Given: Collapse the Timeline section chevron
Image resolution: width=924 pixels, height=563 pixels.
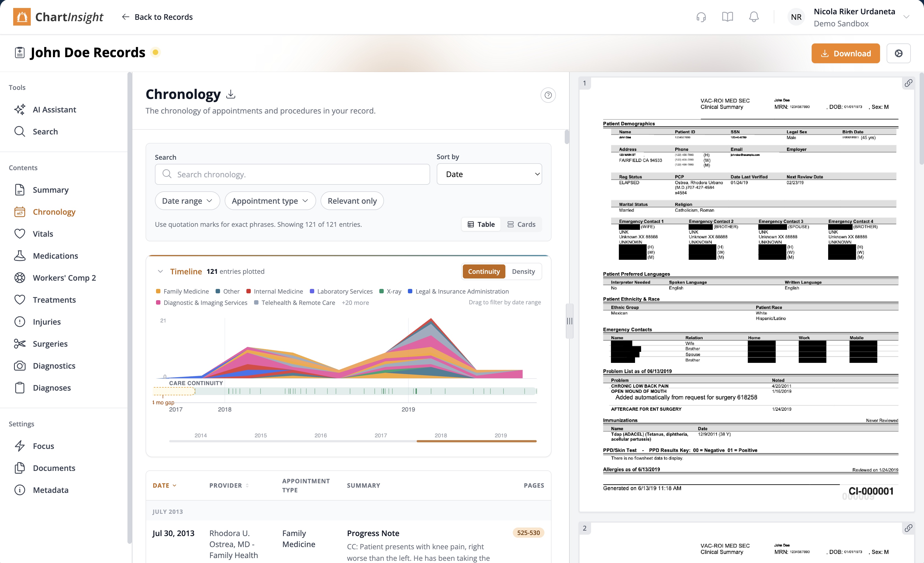Looking at the screenshot, I should [x=160, y=271].
